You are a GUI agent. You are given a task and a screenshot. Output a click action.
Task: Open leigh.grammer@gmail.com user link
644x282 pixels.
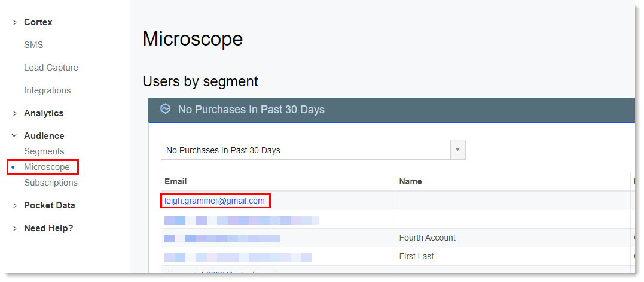coord(215,201)
